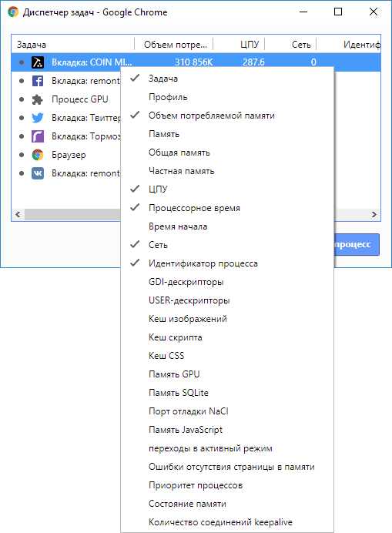Screen dimensions: 392x533
Task: Sort by the Идентиф... column header
Action: point(348,44)
